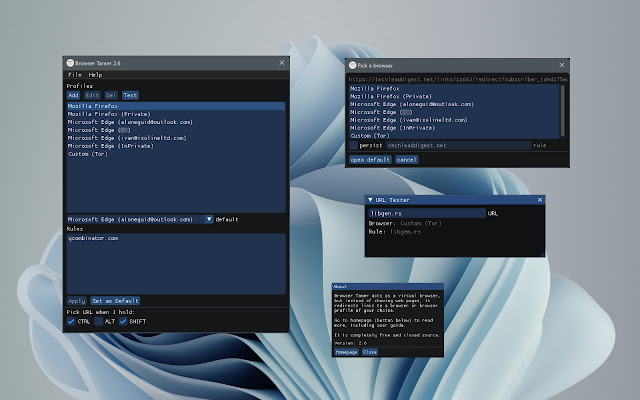The image size is (640, 400).
Task: Click the Set as Default button
Action: (x=115, y=301)
